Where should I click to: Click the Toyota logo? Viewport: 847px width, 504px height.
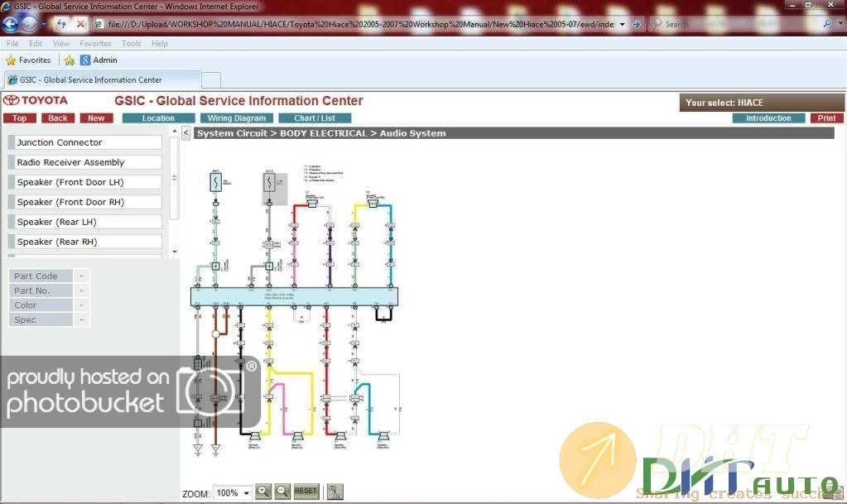click(x=36, y=100)
